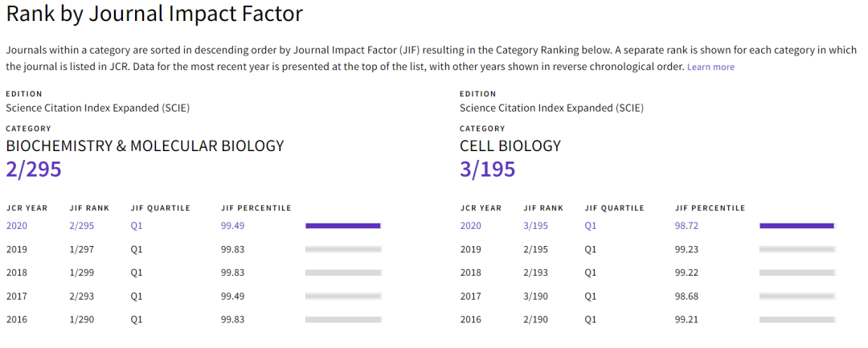Click the 1/299 rank in the 2018 row
Viewport: 868px width, 348px height.
83,272
